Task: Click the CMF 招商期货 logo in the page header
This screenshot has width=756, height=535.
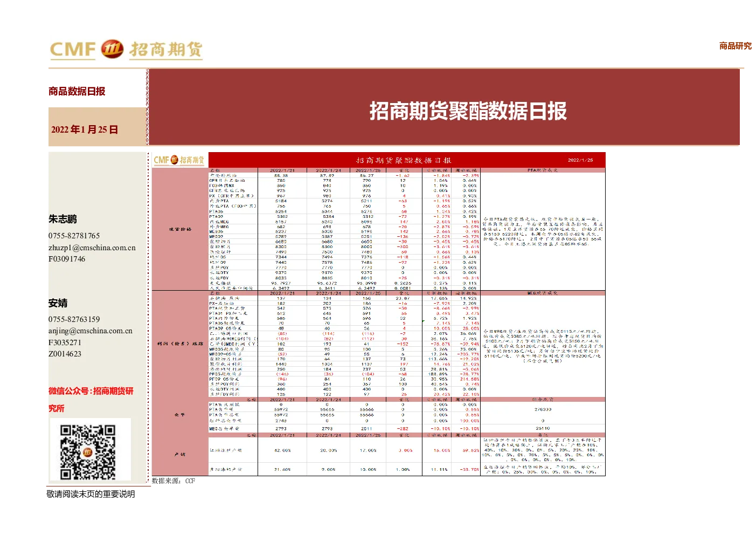Action: coord(126,50)
